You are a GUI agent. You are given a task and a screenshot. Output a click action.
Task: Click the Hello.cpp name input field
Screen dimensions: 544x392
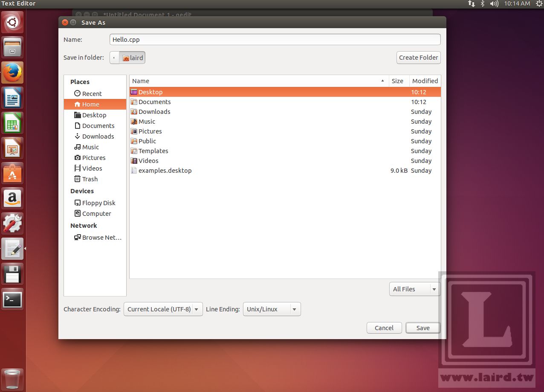click(275, 39)
